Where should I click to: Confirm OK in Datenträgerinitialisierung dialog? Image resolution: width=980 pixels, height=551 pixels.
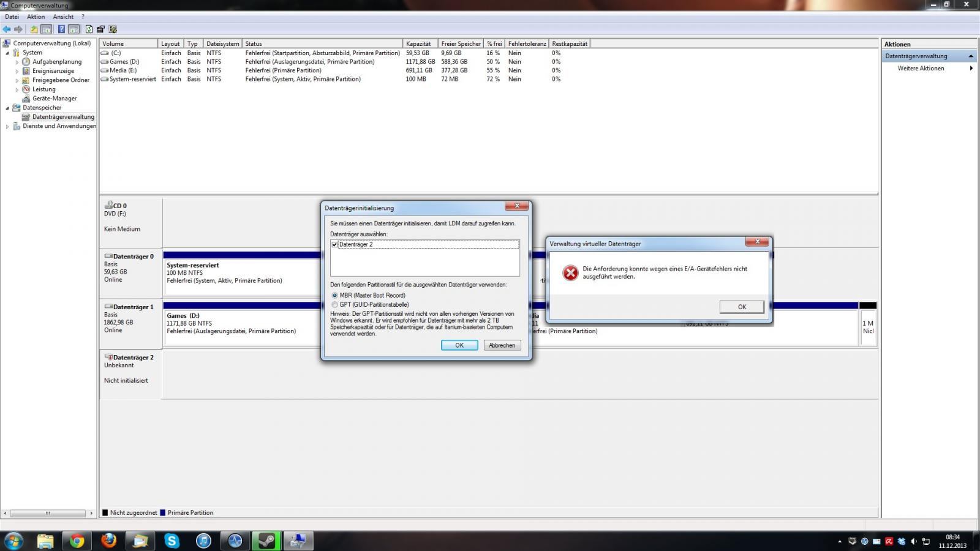(x=459, y=345)
